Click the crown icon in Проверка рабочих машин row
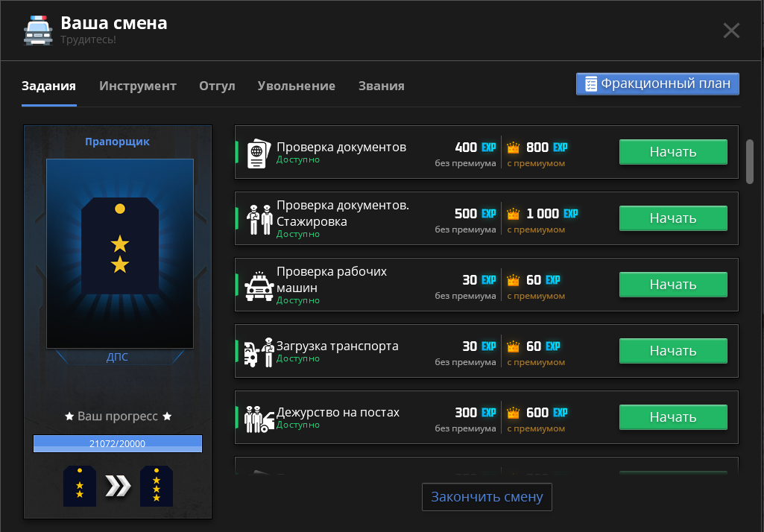This screenshot has width=764, height=532. coord(513,279)
